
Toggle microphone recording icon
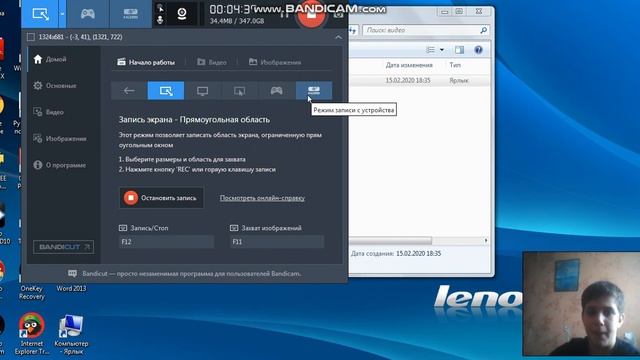pos(160,19)
